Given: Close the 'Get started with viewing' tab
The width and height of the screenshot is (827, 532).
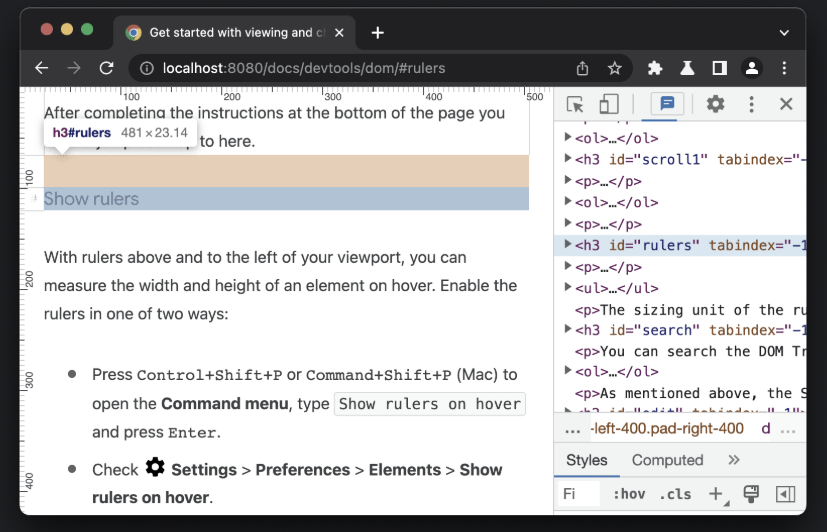Looking at the screenshot, I should click(339, 33).
